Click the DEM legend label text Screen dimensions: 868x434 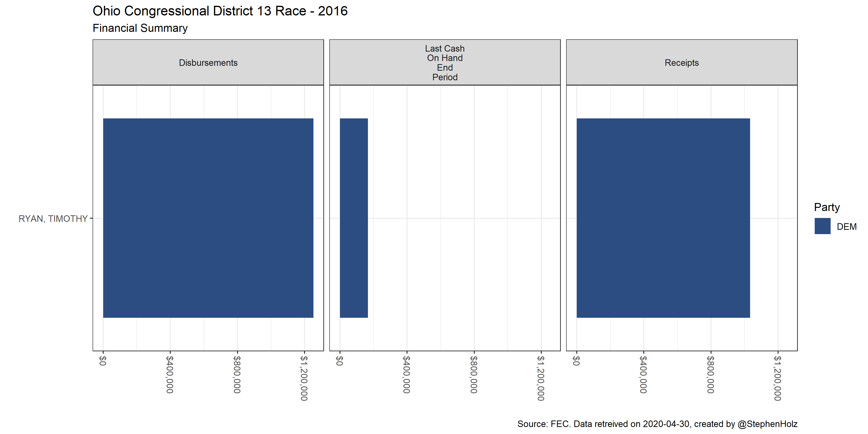tap(847, 226)
